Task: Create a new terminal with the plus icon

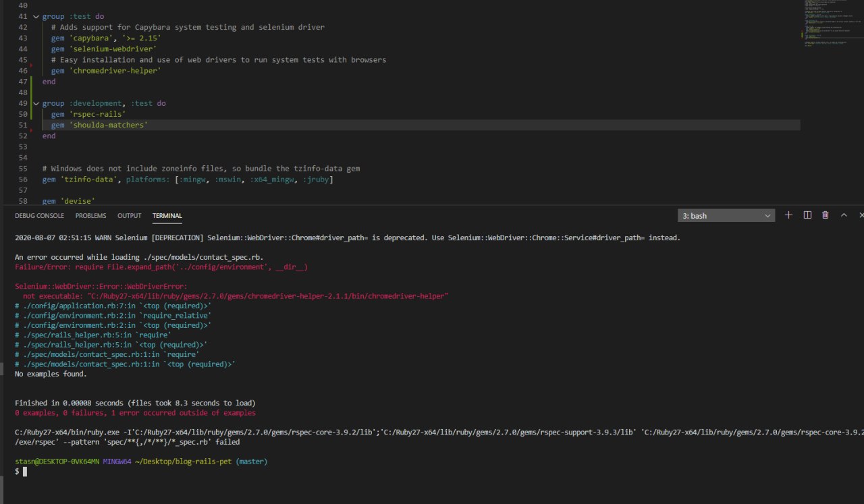Action: (x=788, y=215)
